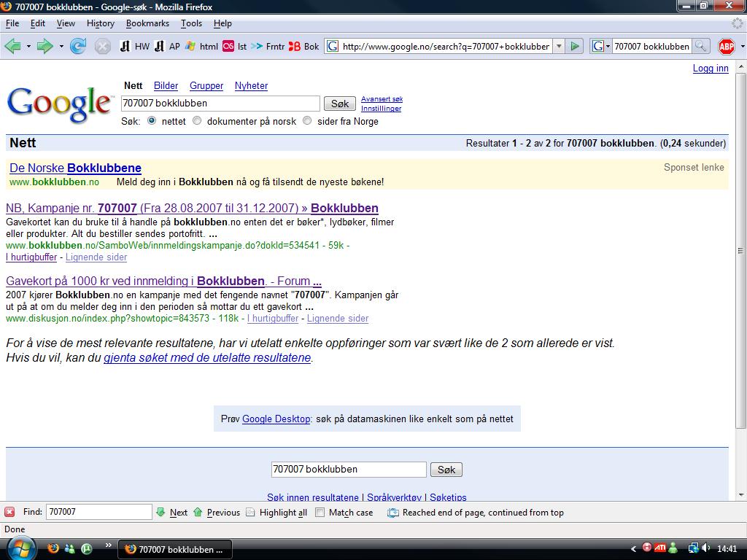The width and height of the screenshot is (747, 560).
Task: Click the green Back arrow button
Action: click(13, 46)
